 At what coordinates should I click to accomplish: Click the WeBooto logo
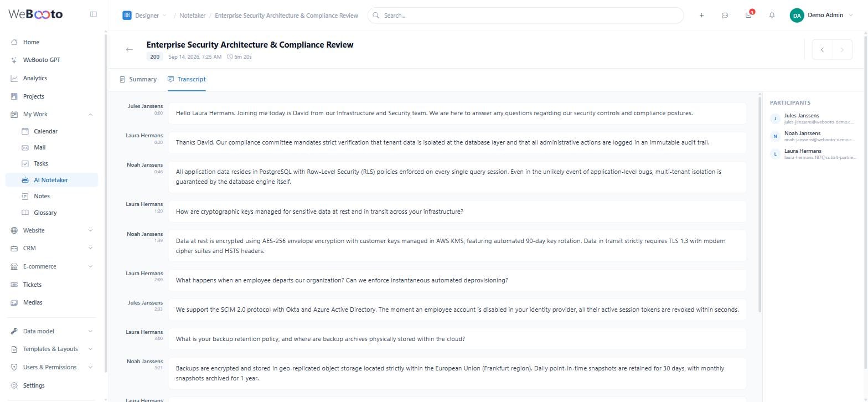pyautogui.click(x=35, y=14)
